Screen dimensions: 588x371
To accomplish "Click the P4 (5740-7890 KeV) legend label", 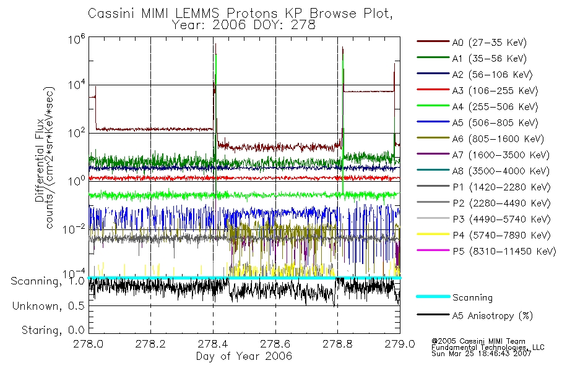I will (x=501, y=236).
